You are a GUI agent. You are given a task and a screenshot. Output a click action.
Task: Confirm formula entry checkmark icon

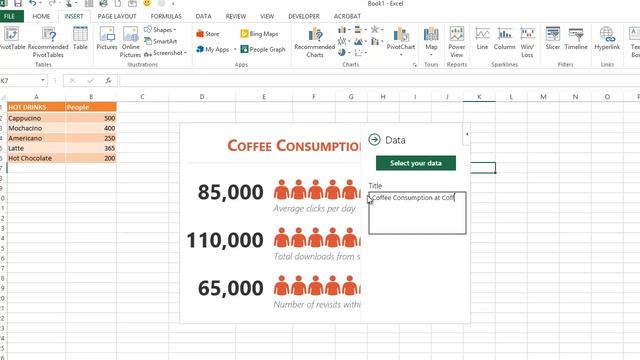coord(90,81)
